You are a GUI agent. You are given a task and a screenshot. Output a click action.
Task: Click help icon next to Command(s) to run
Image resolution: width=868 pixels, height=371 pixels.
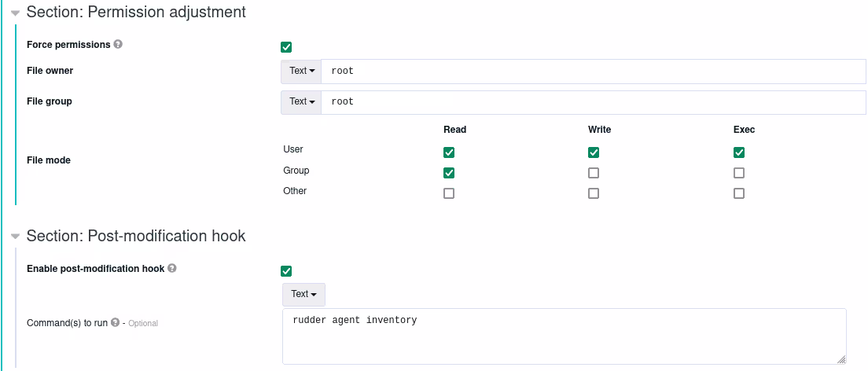point(115,322)
